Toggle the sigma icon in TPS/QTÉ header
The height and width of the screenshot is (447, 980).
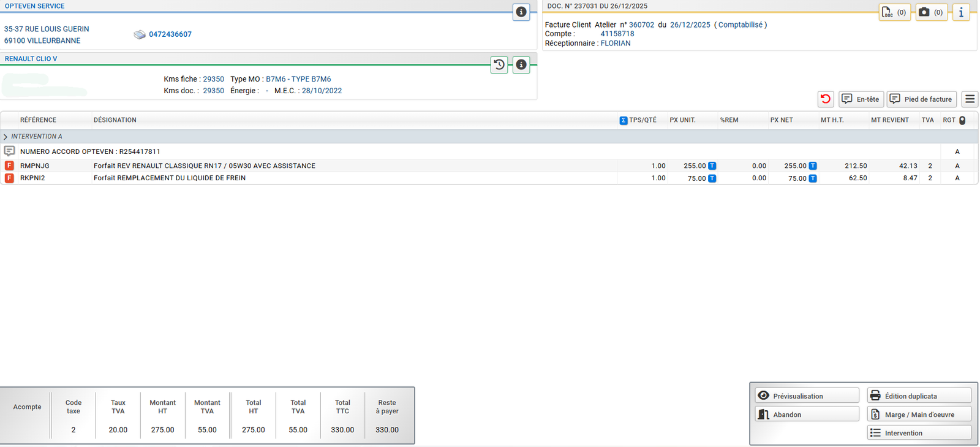point(624,120)
